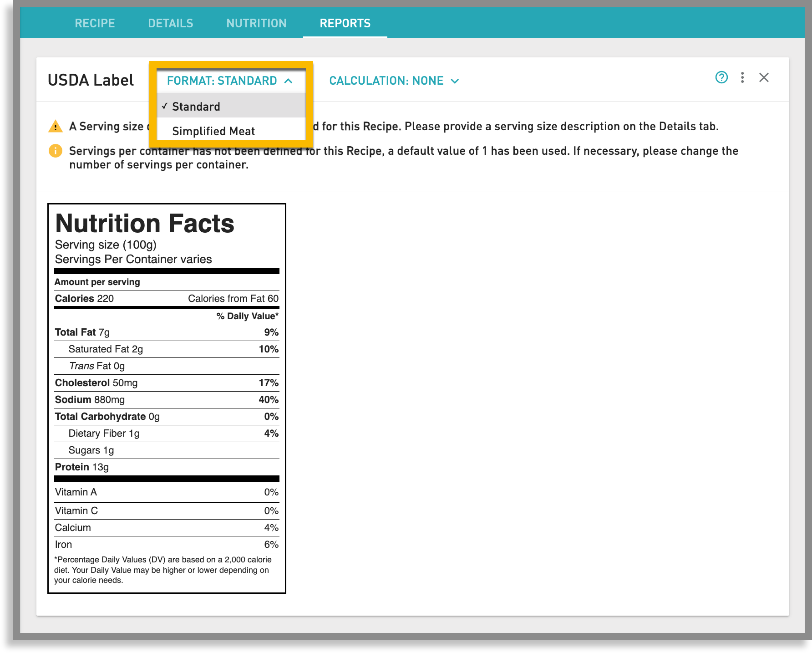Keep Standard selected in format menu

point(196,106)
